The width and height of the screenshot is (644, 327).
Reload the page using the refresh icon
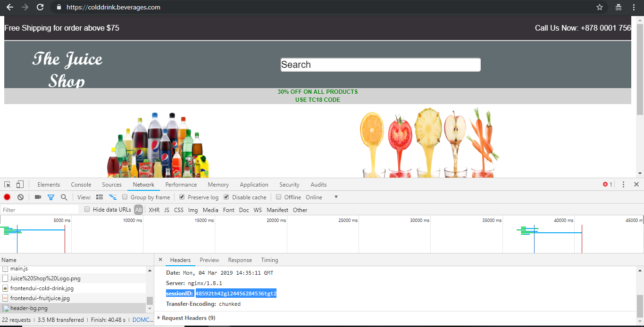click(40, 7)
